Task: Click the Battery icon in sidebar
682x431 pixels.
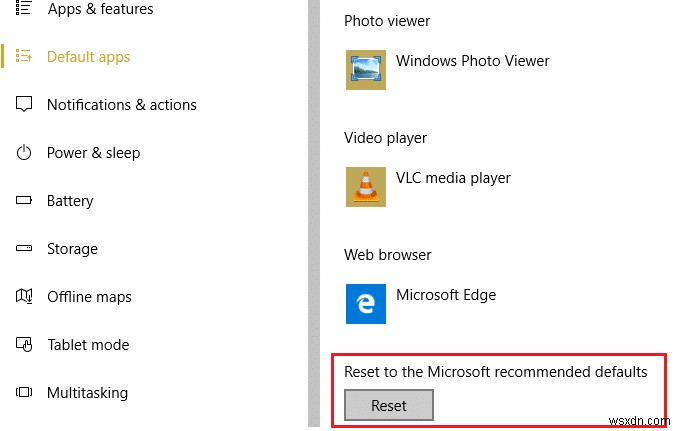Action: pyautogui.click(x=25, y=201)
